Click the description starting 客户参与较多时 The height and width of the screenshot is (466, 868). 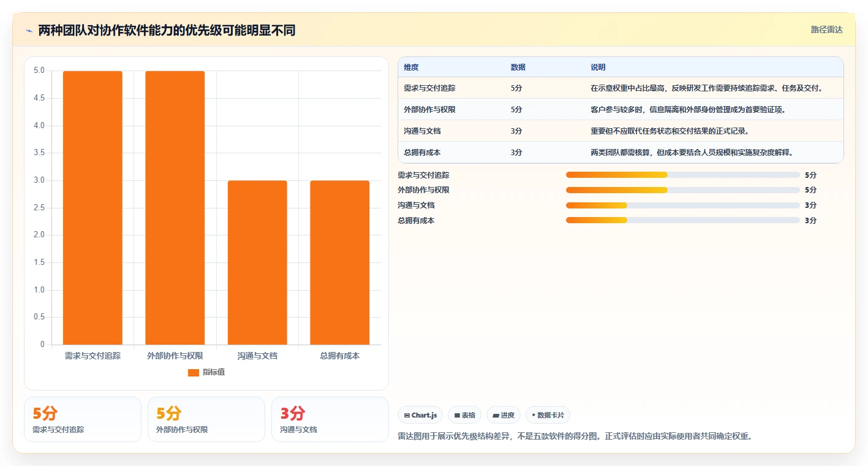[x=688, y=110]
